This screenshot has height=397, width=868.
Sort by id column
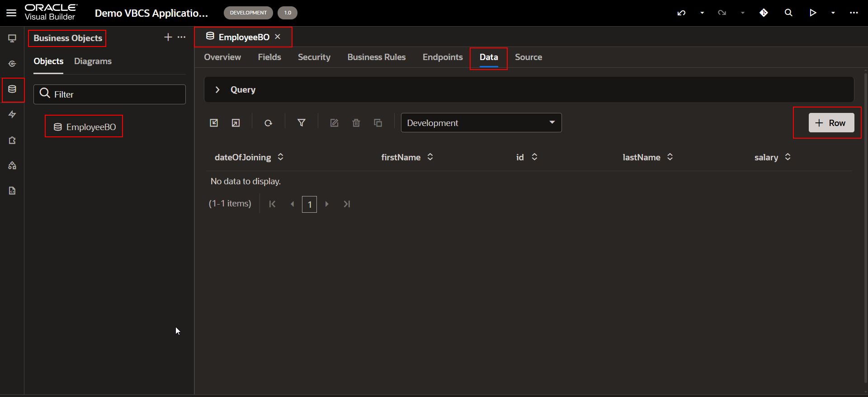(534, 157)
